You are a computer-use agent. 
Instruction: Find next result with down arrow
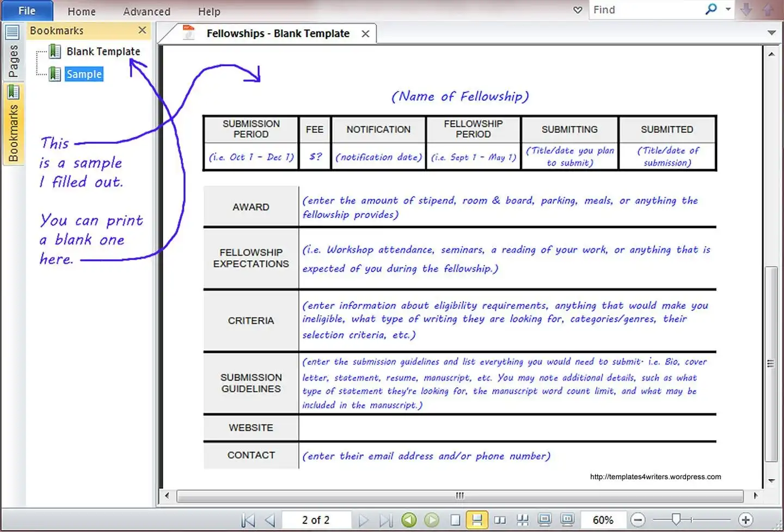pyautogui.click(x=746, y=9)
